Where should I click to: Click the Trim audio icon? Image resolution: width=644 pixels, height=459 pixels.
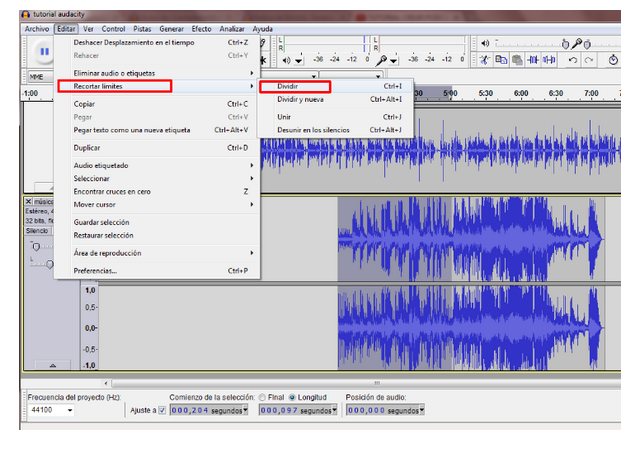(533, 60)
